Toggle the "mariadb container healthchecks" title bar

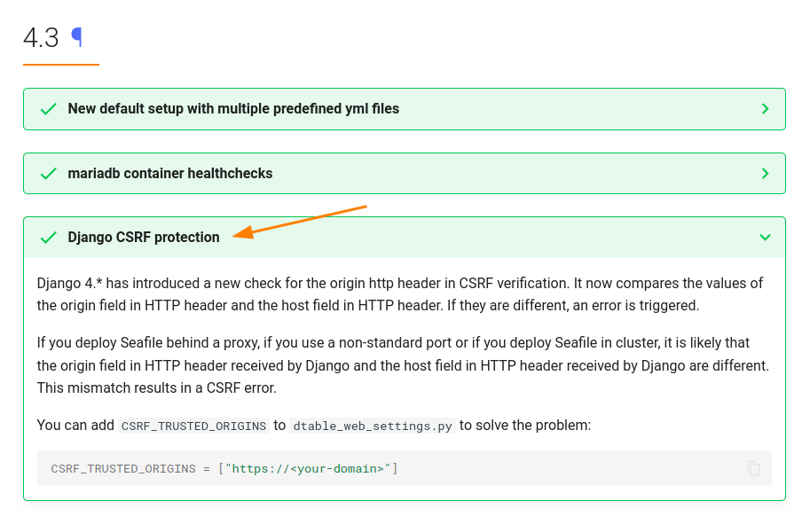click(170, 174)
